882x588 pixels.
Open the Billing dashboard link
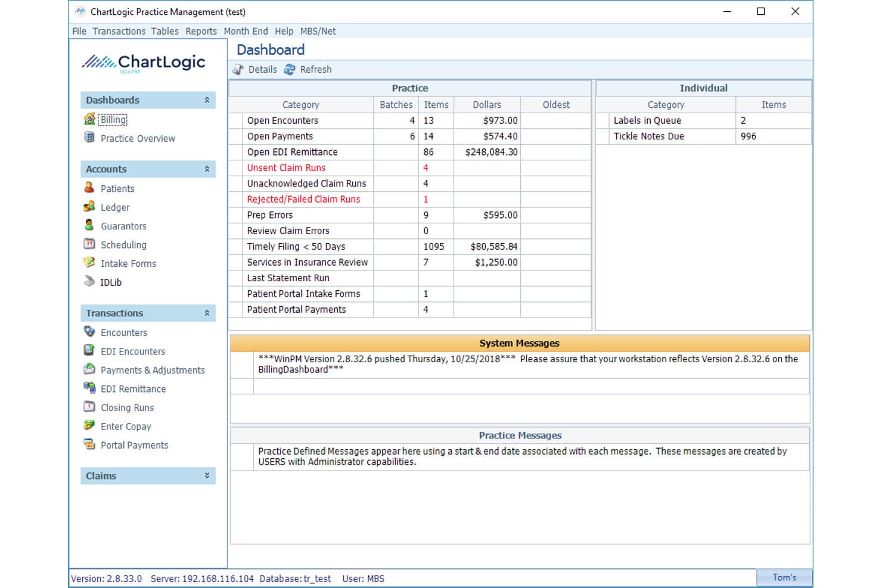tap(113, 119)
